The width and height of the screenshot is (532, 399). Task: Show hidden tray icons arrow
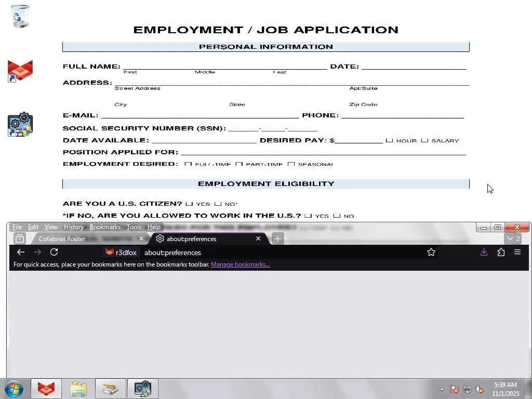click(442, 389)
